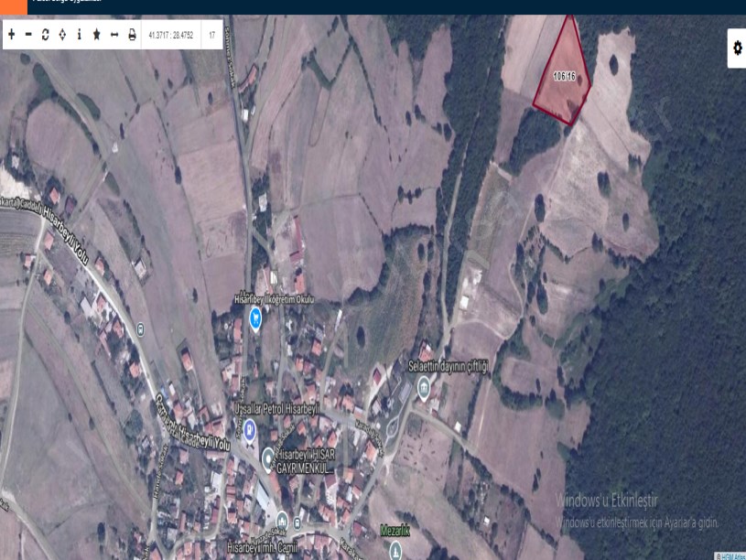
Task: Open the HGM Atlas attribution link
Action: coord(730,555)
